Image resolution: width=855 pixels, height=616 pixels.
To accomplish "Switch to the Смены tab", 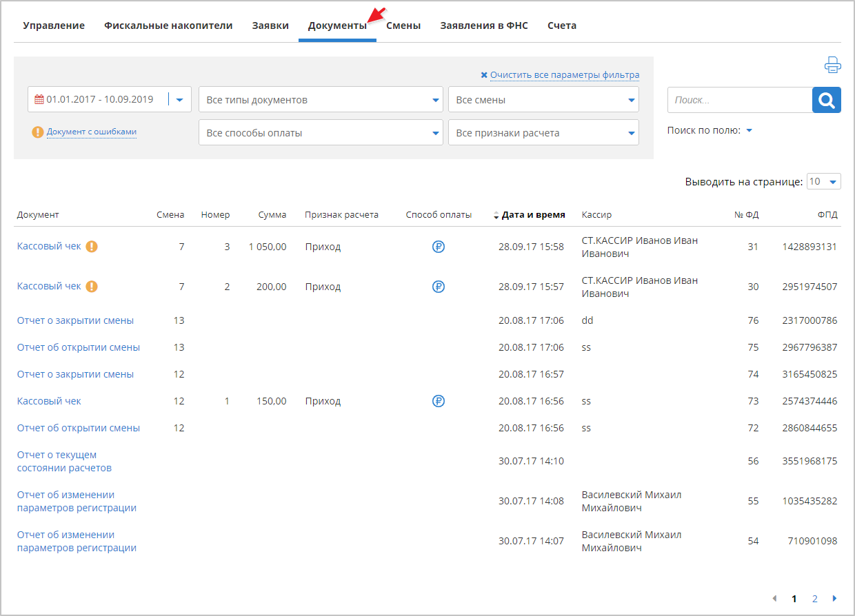I will click(403, 25).
